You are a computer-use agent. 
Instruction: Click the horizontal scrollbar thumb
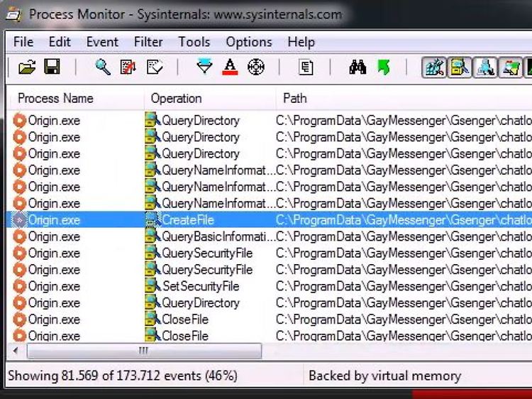tap(144, 351)
